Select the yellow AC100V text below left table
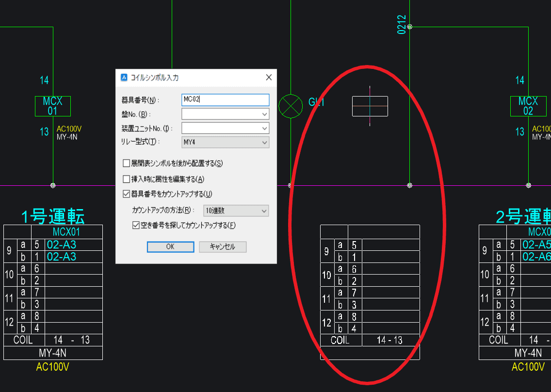The image size is (551, 392). [53, 367]
